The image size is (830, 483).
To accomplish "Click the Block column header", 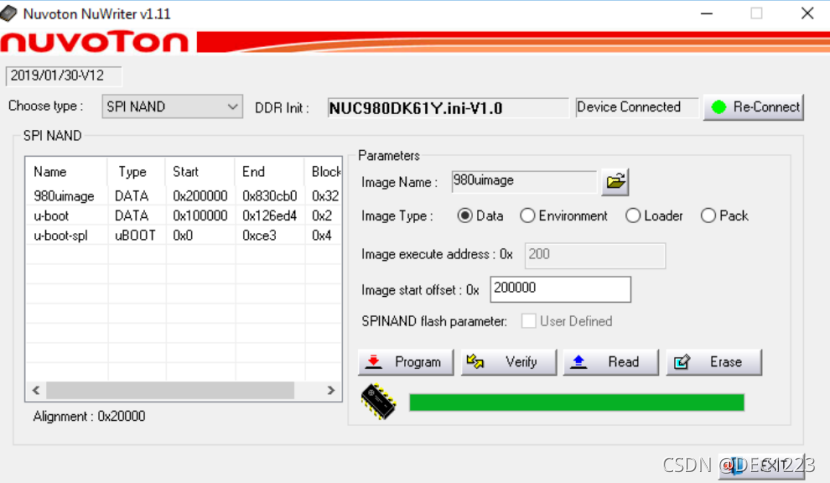I will tap(323, 172).
